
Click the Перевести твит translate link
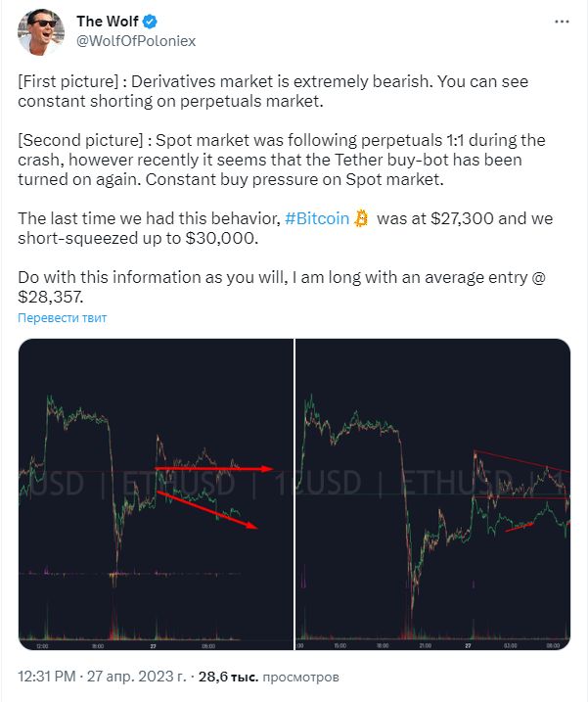pyautogui.click(x=62, y=318)
